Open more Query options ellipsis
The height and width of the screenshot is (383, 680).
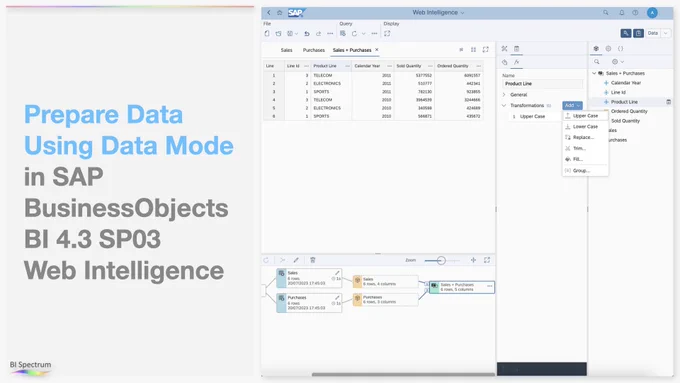(x=374, y=33)
